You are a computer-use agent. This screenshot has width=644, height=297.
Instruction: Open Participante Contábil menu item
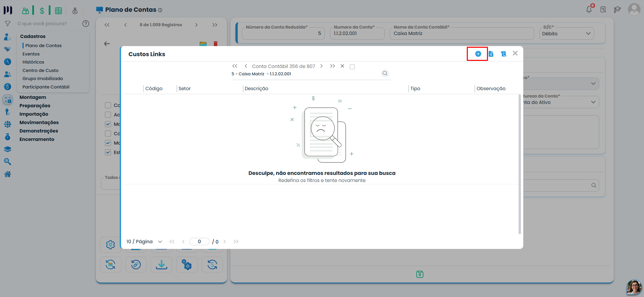pyautogui.click(x=46, y=87)
